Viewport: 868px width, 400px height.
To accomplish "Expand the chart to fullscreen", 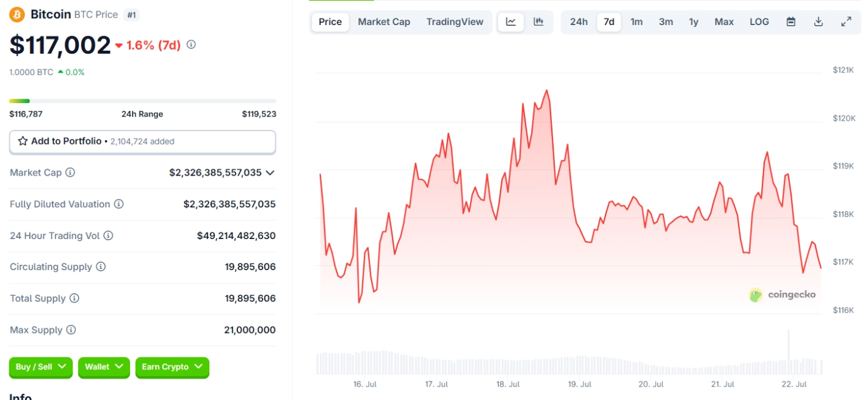I will pos(846,22).
